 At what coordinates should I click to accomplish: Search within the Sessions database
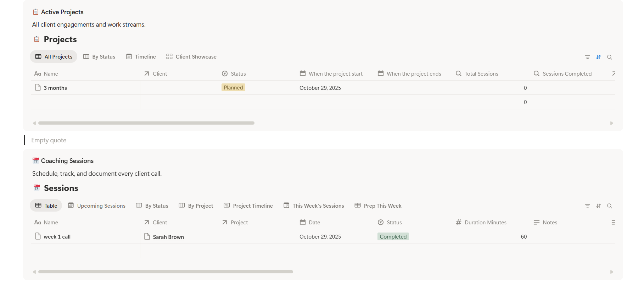[x=609, y=206]
